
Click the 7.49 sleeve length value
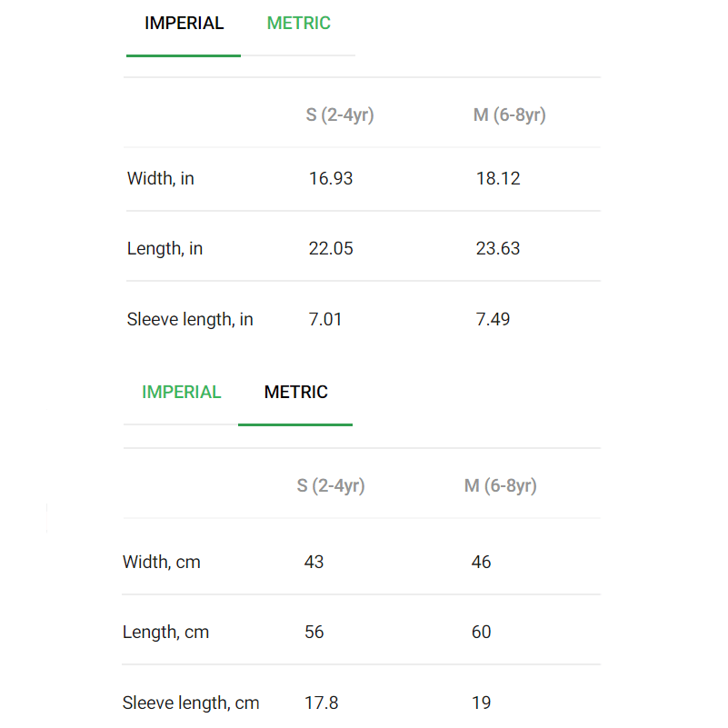pyautogui.click(x=493, y=319)
